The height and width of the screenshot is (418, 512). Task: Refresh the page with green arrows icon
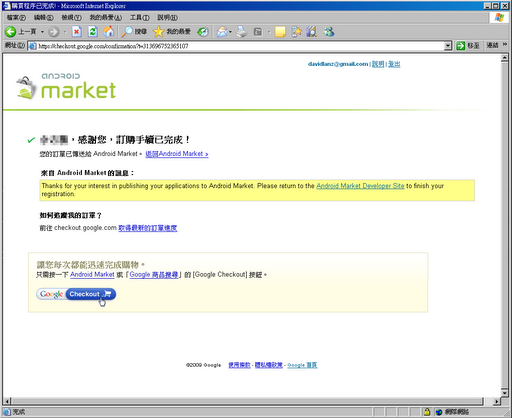click(93, 32)
